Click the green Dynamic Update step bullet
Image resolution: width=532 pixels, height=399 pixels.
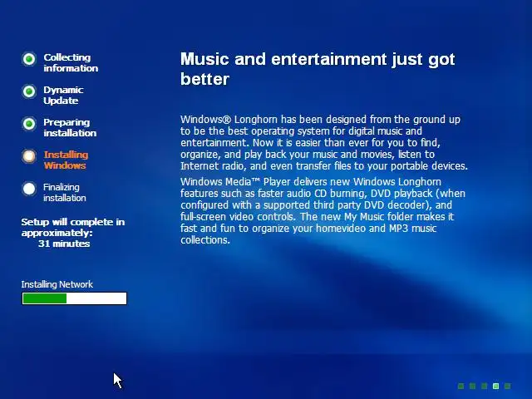pyautogui.click(x=29, y=91)
